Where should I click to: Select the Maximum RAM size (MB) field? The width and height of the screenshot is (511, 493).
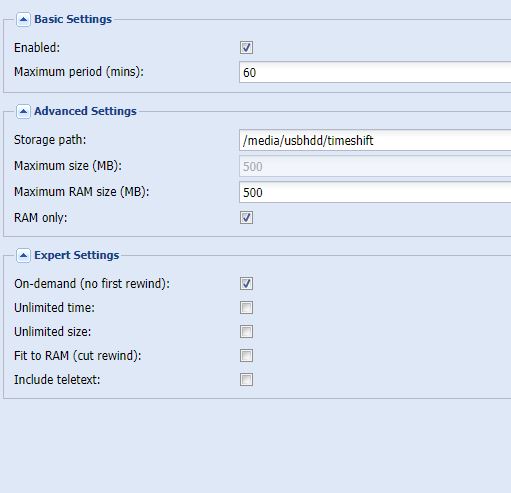(375, 192)
